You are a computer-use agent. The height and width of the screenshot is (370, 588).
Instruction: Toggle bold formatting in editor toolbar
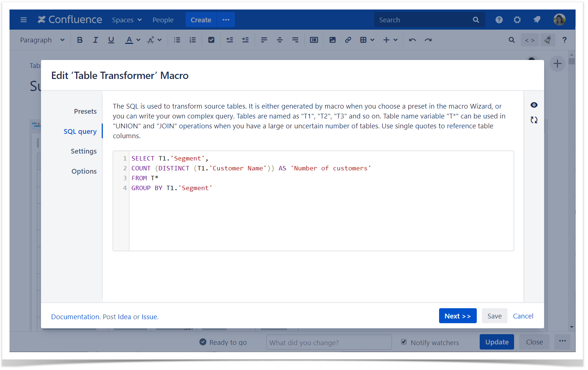tap(79, 40)
